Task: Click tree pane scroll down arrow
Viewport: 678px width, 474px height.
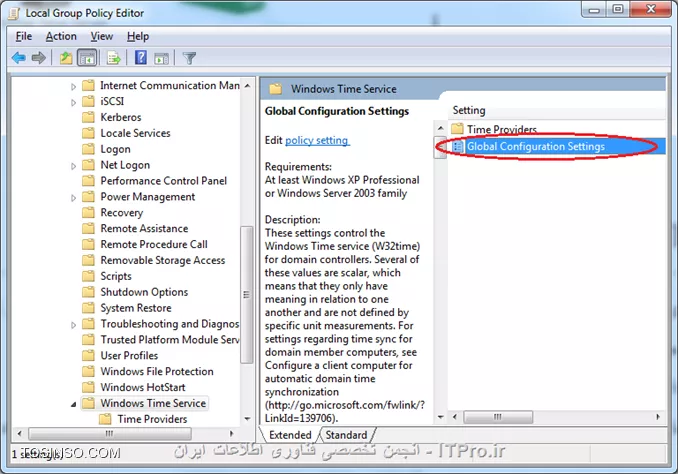Action: (247, 419)
